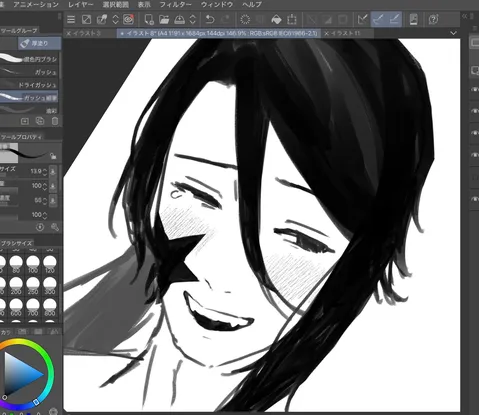Screen dimensions: 479x415
Task: Toggle the ruler snap icon in command bar
Action: 362,19
